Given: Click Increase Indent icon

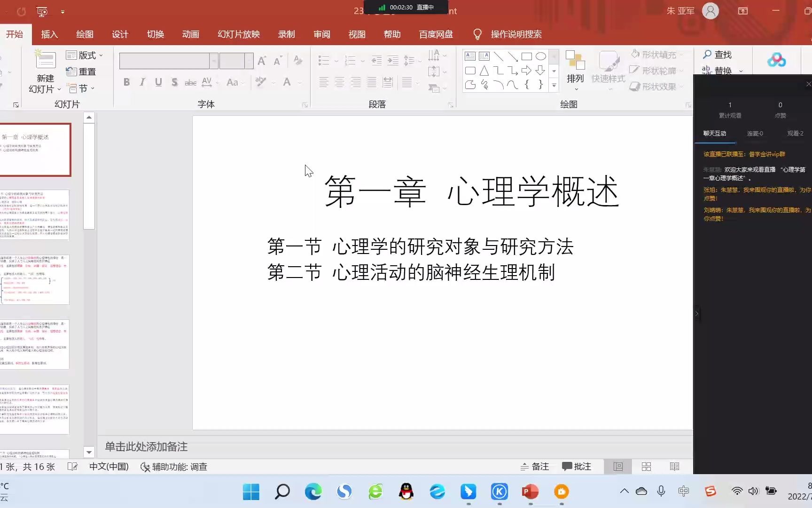Looking at the screenshot, I should coord(393,61).
